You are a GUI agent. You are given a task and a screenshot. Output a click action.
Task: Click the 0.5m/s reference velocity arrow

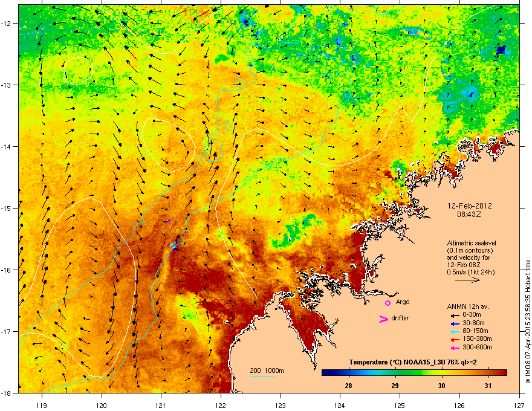[x=467, y=280]
